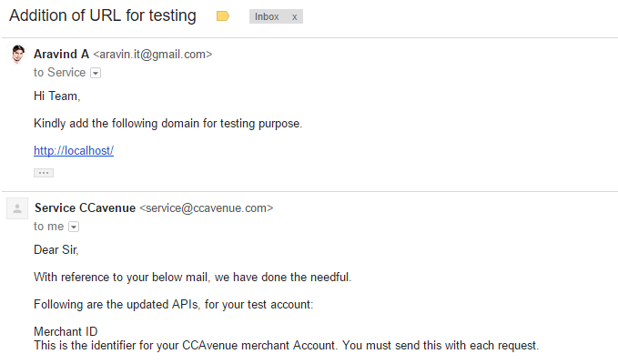618x364 pixels.
Task: Click sender name Aravind A
Action: 62,54
